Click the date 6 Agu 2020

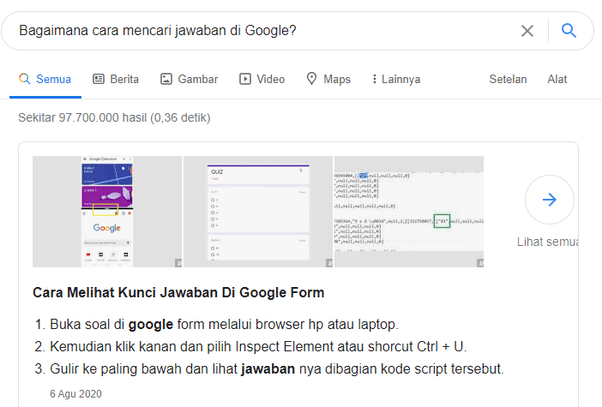coord(76,394)
